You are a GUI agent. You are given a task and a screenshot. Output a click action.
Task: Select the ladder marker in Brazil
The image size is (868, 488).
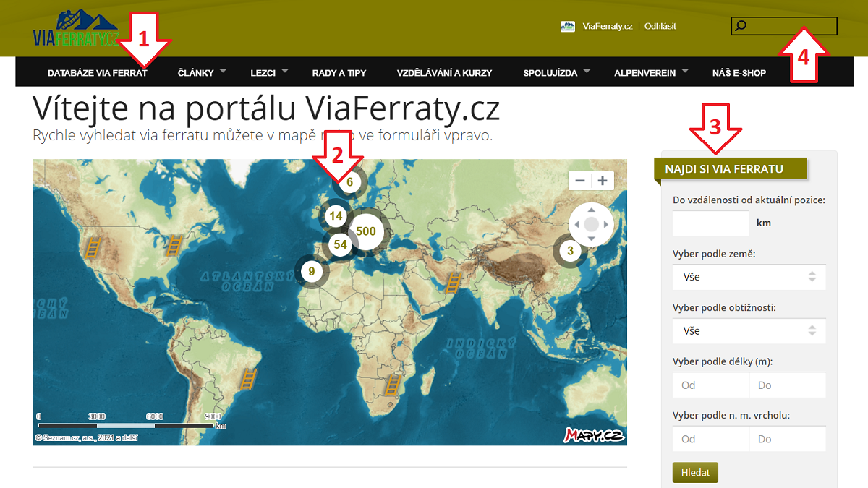pos(248,379)
